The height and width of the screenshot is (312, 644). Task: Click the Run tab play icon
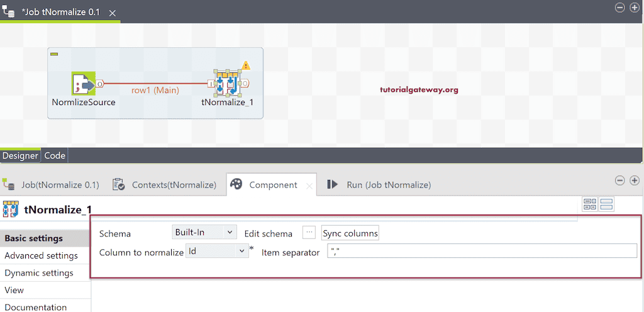click(332, 185)
